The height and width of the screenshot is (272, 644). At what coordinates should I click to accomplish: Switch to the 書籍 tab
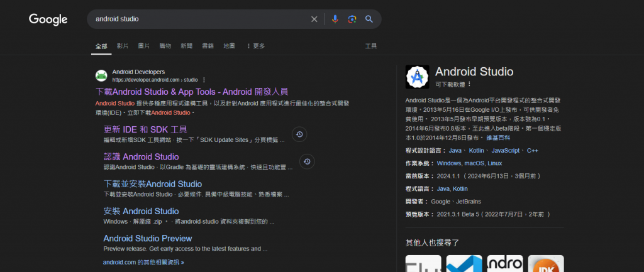coord(208,46)
